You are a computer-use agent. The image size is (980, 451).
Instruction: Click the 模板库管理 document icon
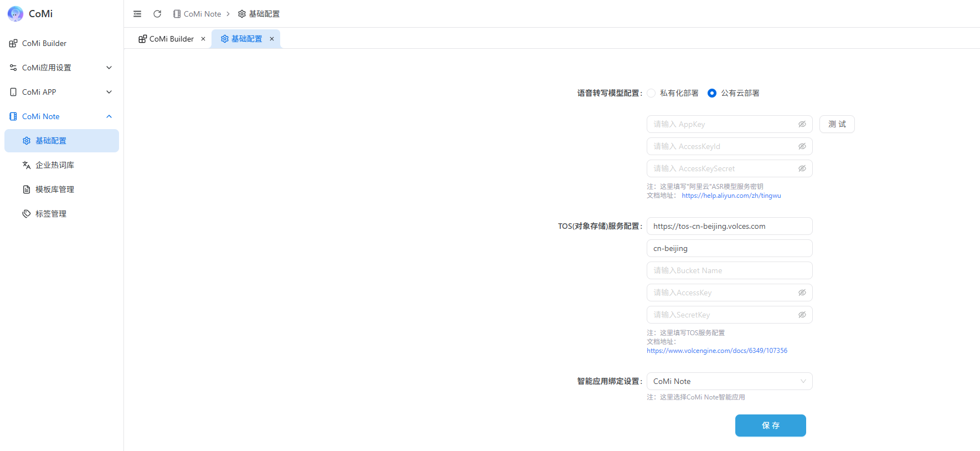click(x=27, y=189)
